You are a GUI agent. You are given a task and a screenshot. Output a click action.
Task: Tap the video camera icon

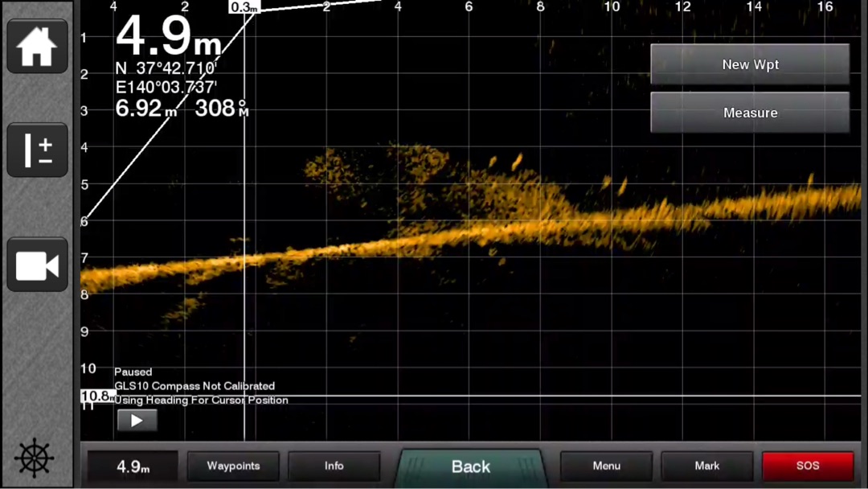click(37, 265)
